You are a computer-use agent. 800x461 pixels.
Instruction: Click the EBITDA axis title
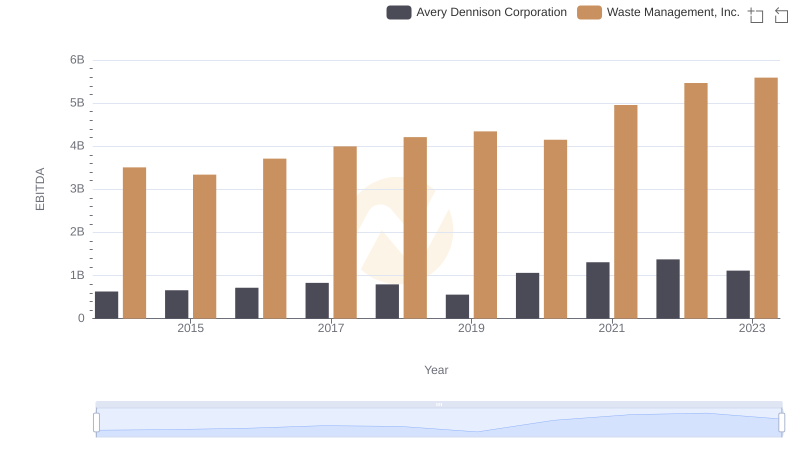(x=40, y=189)
